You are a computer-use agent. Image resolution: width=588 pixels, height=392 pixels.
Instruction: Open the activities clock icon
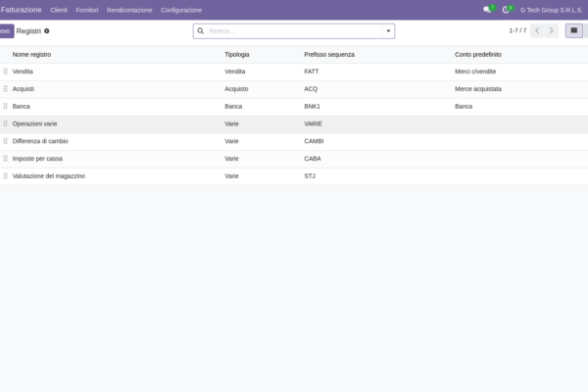506,10
